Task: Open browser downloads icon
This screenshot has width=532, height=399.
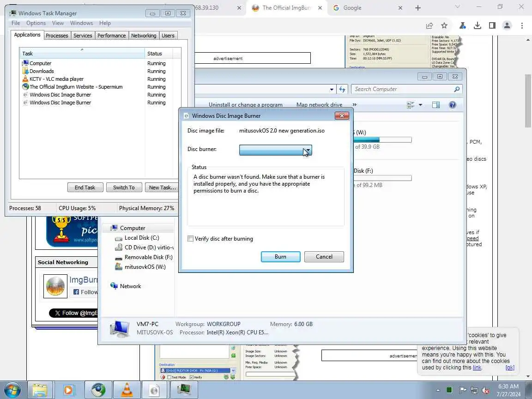Action: coord(478,25)
